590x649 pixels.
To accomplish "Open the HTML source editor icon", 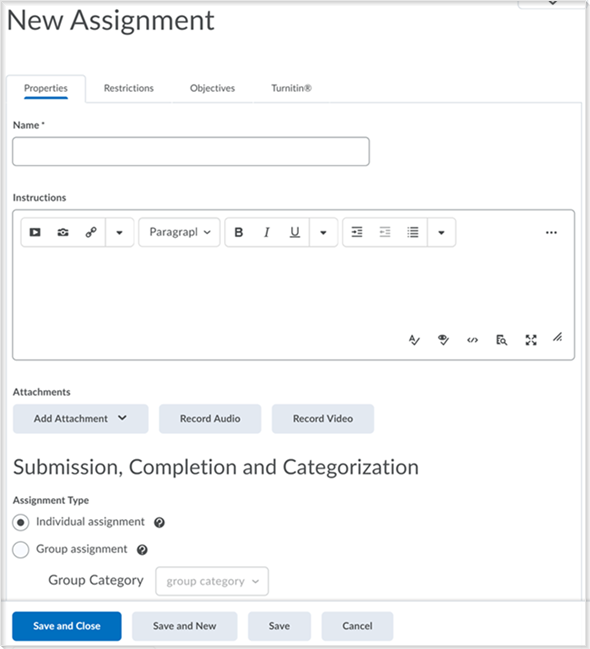I will pos(472,340).
